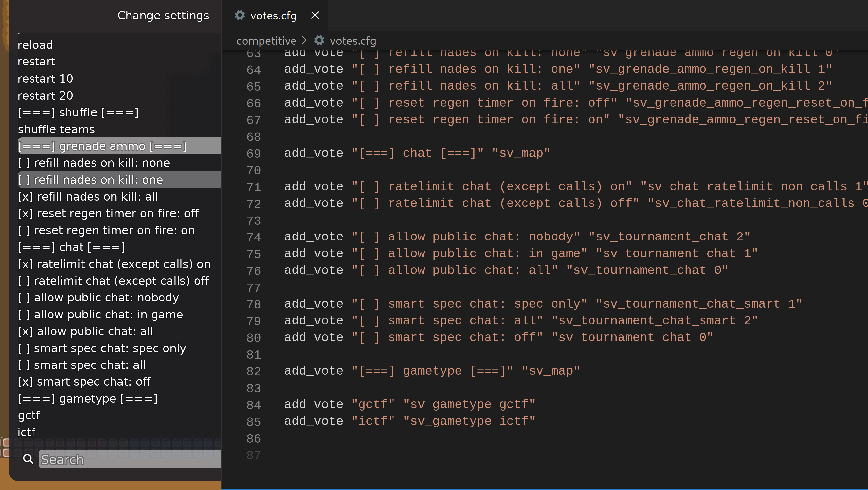Select the 'restart 10' vote entry

point(45,79)
